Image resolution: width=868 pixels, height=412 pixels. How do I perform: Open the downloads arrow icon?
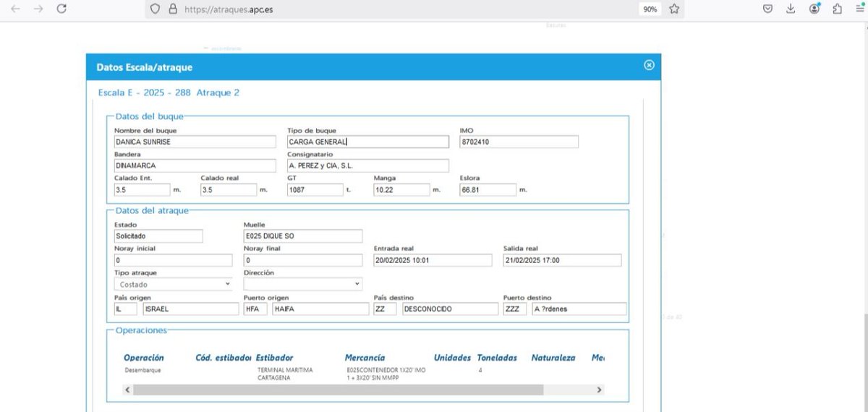791,9
